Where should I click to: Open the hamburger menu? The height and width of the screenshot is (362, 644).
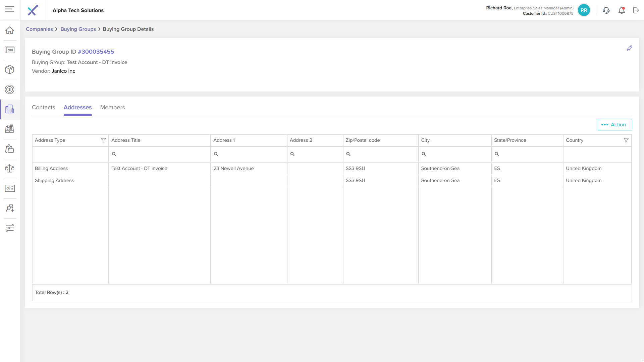[x=10, y=9]
